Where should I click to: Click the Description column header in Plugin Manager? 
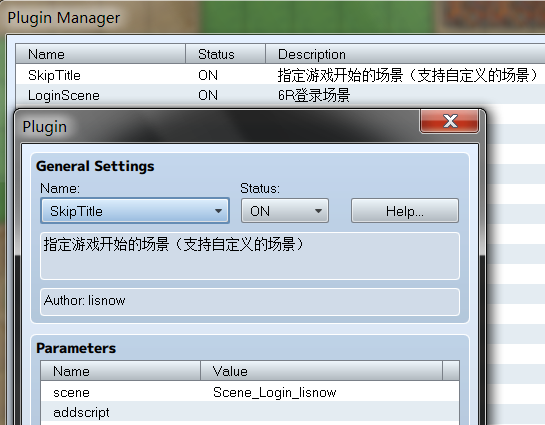405,54
